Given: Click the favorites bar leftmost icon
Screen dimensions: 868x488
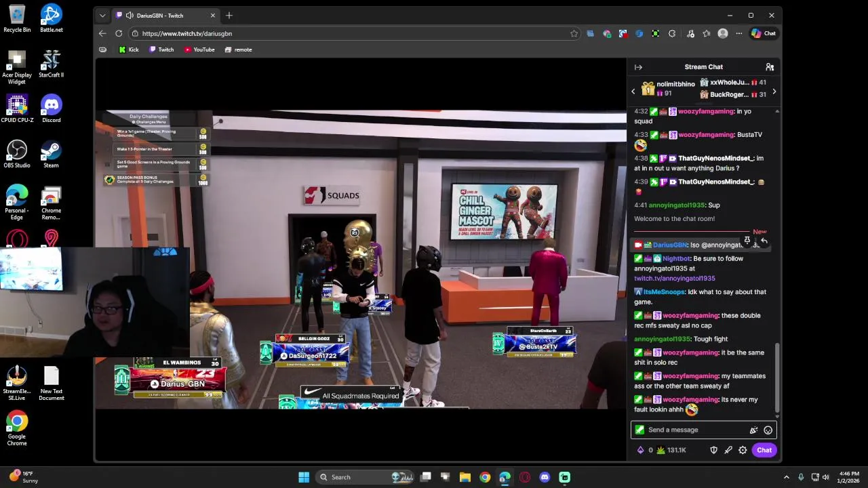Looking at the screenshot, I should click(x=102, y=49).
